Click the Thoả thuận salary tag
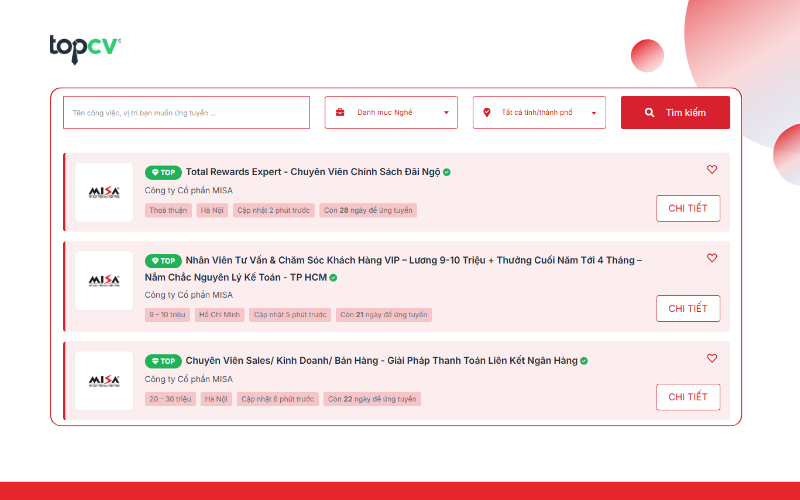 click(x=168, y=210)
